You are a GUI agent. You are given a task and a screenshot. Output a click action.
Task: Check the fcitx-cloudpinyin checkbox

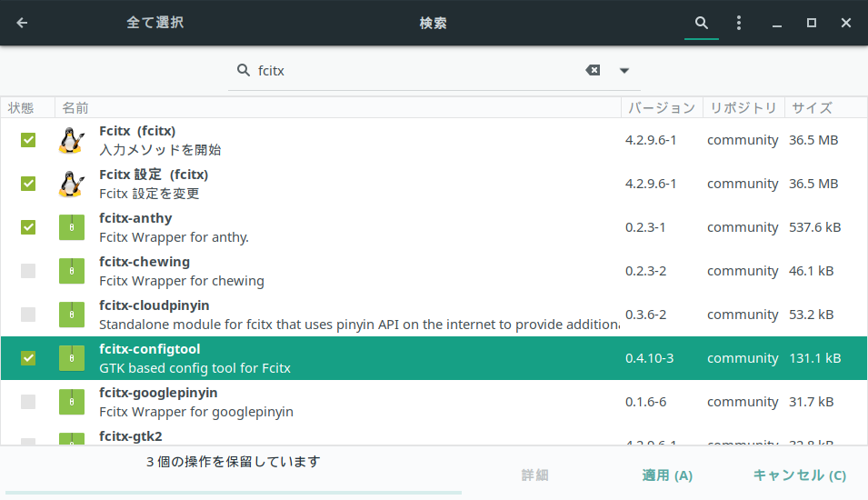pos(28,315)
